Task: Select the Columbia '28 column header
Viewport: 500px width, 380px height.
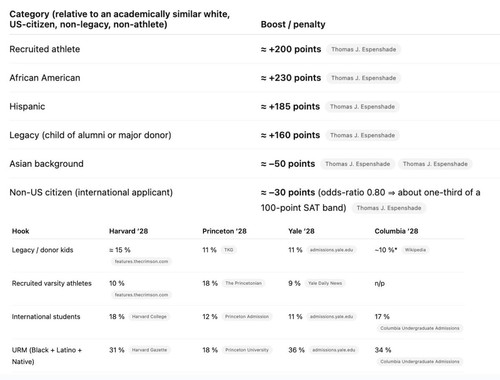Action: pos(396,231)
